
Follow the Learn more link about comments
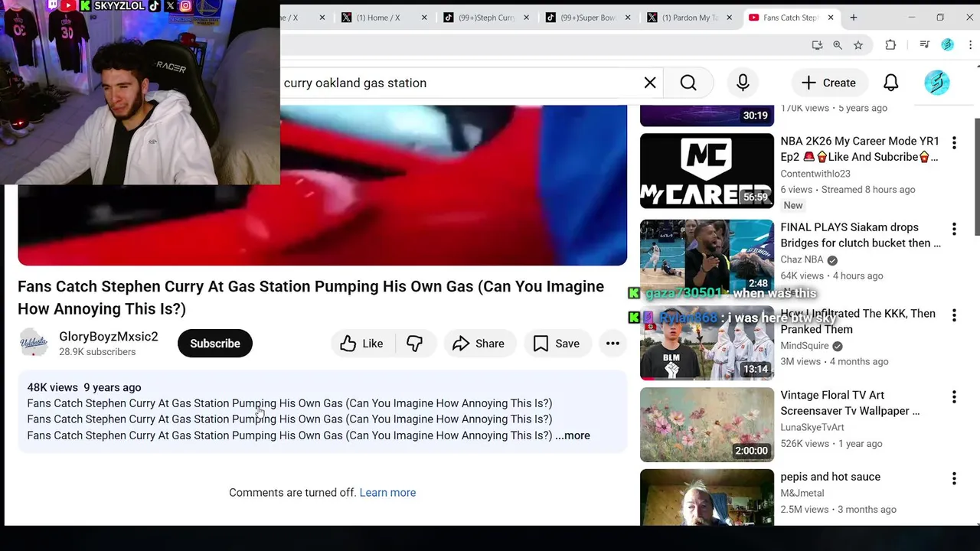[x=387, y=493]
